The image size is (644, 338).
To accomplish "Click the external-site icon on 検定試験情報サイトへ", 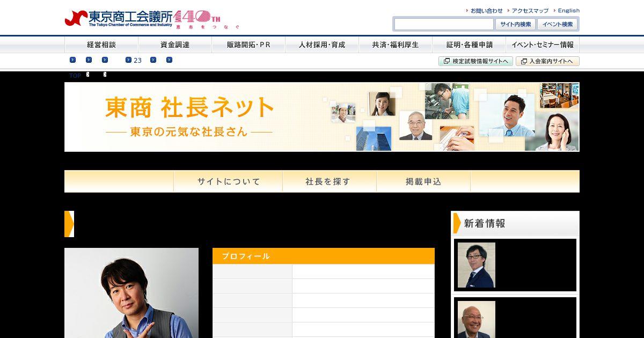I will point(447,61).
